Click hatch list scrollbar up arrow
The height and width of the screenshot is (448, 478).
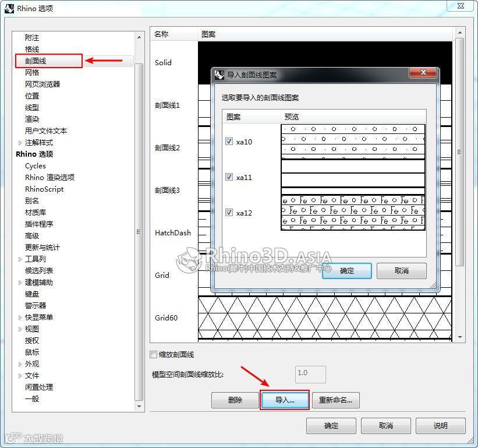coord(460,32)
